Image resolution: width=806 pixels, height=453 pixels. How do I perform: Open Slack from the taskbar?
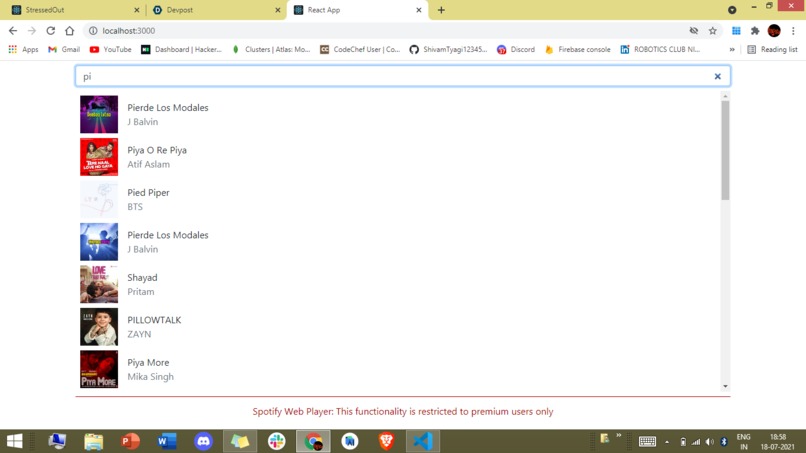pyautogui.click(x=277, y=441)
